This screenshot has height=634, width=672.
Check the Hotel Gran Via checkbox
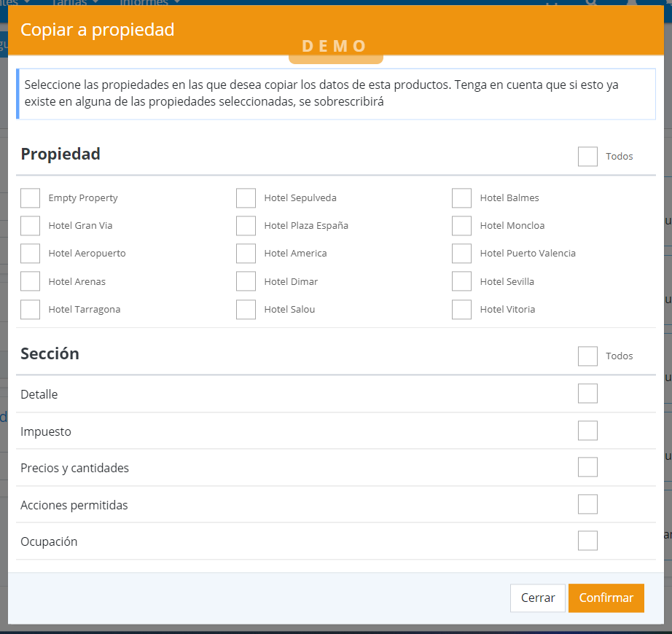[x=31, y=226]
